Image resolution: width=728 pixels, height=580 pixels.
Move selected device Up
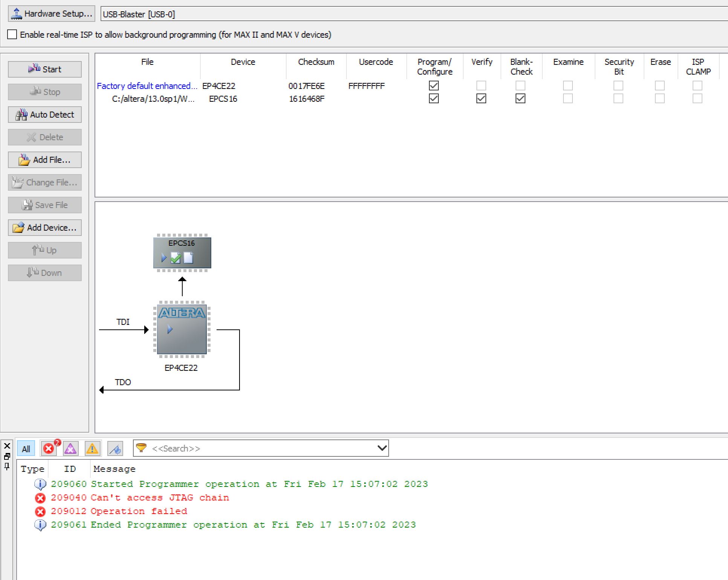[45, 250]
